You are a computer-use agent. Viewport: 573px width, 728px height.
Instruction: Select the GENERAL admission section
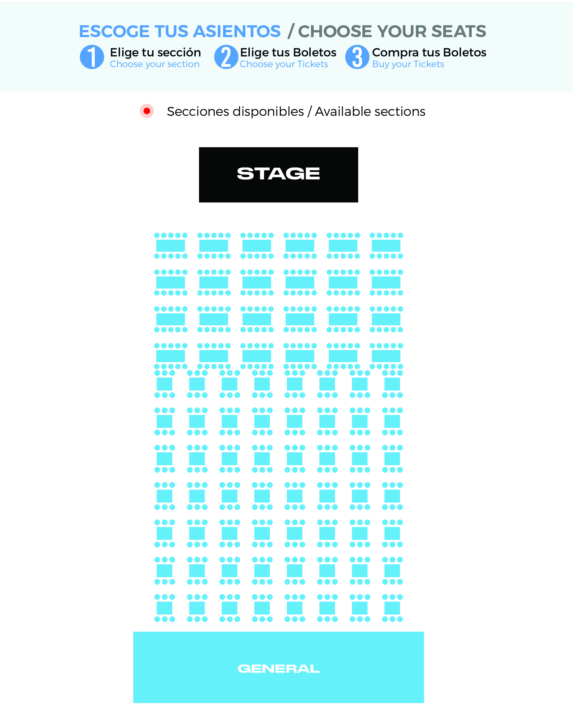click(278, 668)
